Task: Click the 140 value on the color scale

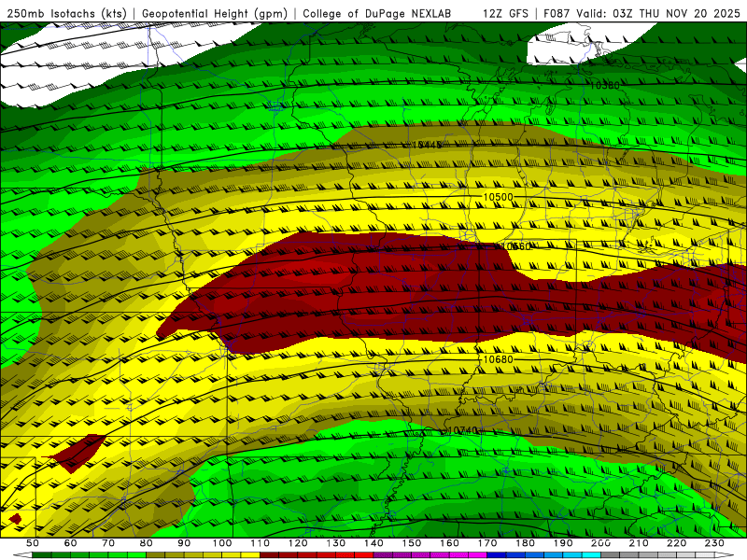Action: point(373,543)
